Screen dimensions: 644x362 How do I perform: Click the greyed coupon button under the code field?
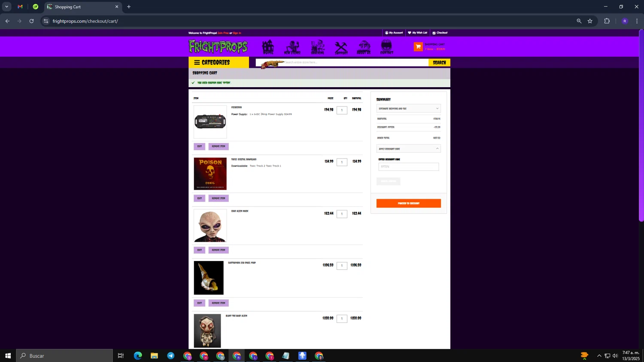(x=388, y=181)
